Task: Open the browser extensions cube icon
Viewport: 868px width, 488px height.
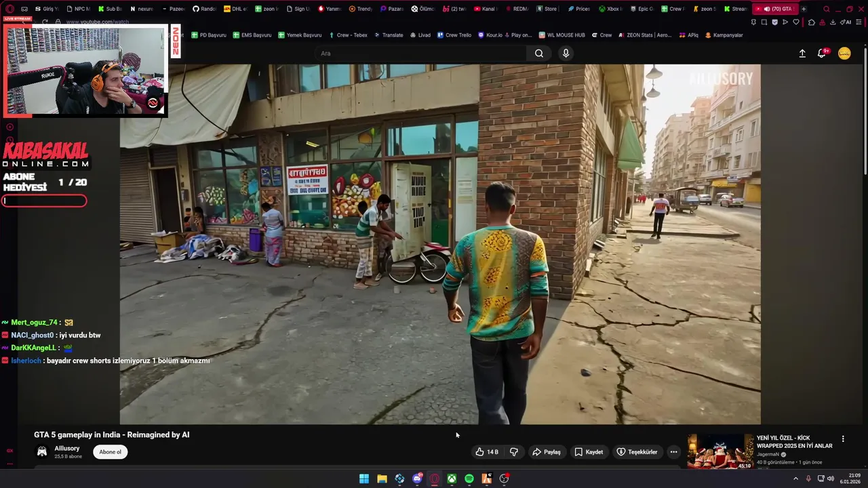Action: 812,22
